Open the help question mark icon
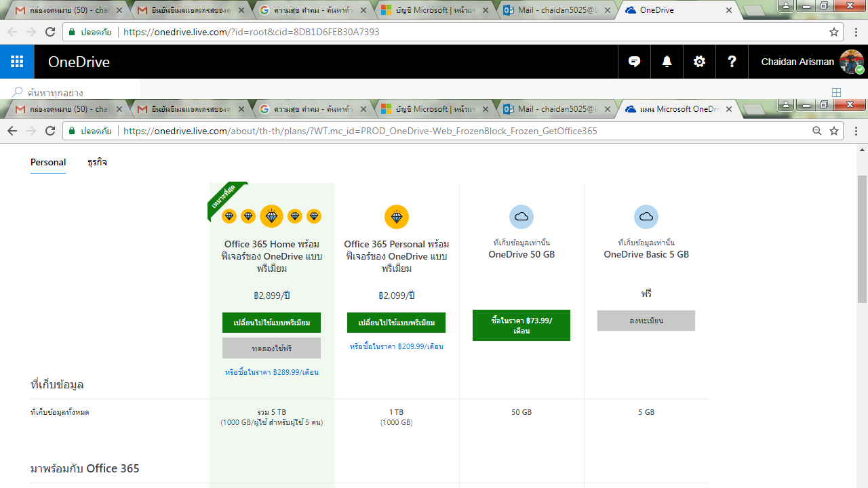Image resolution: width=868 pixels, height=488 pixels. [x=732, y=62]
